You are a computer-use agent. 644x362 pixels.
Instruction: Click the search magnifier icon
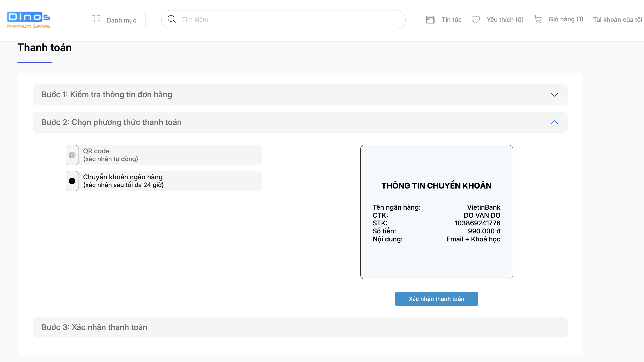click(x=172, y=19)
